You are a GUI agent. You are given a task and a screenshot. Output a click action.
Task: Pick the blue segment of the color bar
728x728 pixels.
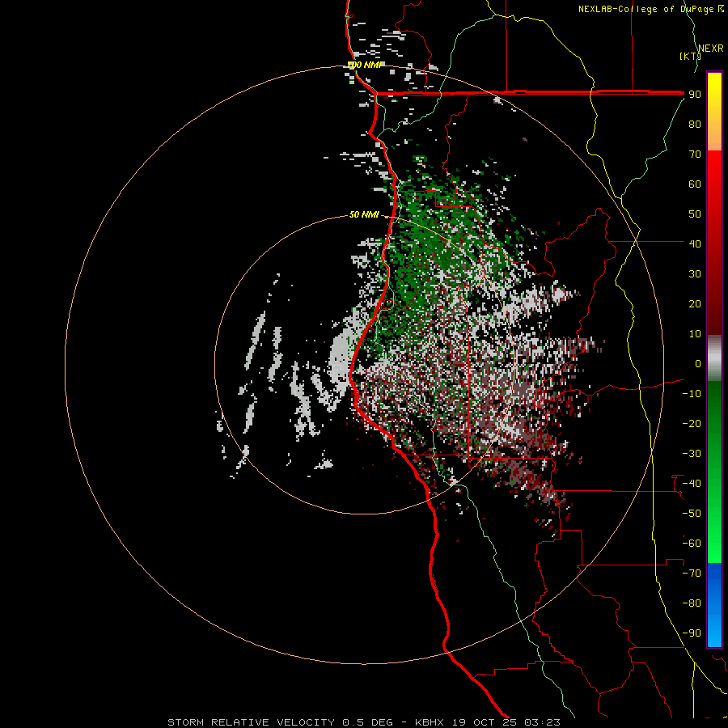[x=714, y=605]
